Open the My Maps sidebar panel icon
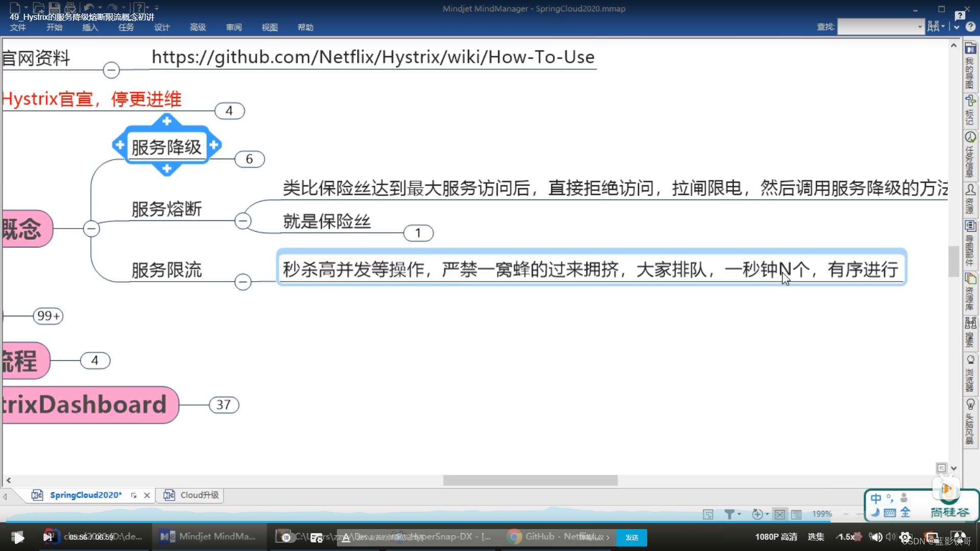Screen dimensions: 980x551 pyautogui.click(x=970, y=49)
